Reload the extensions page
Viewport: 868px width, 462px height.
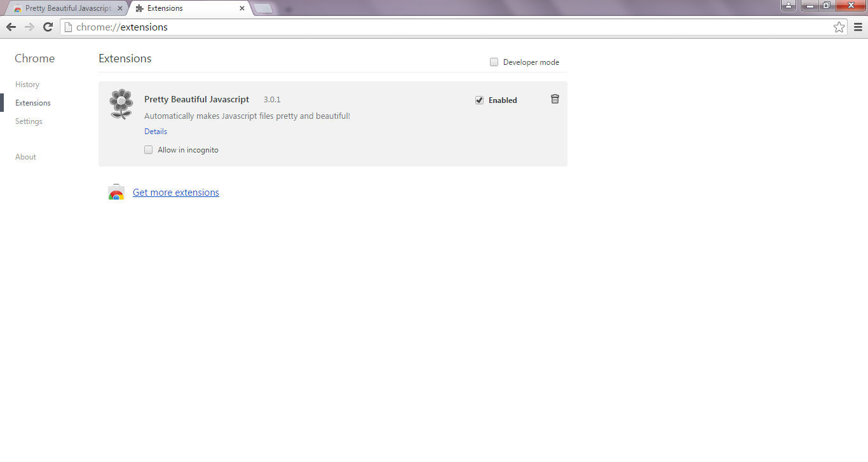(48, 27)
